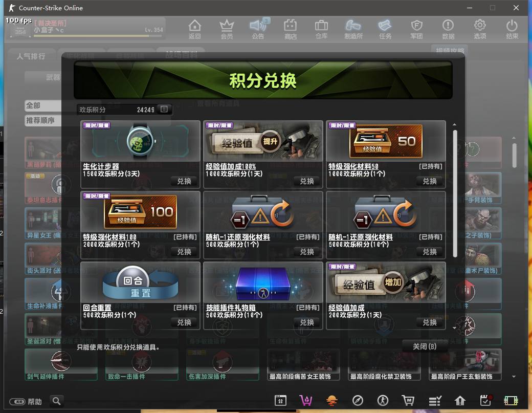
Task: Open the 数据 info icon
Action: 448,29
